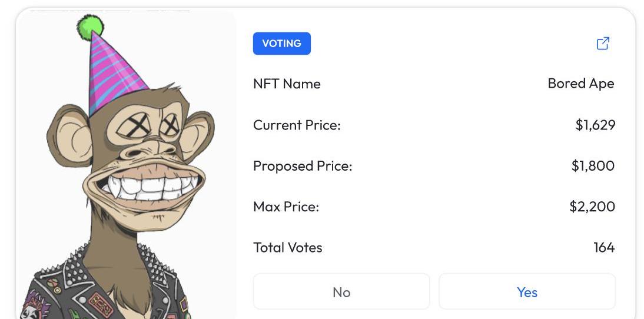Click the Bored Ape name value
Image resolution: width=644 pixels, height=319 pixels.
coord(580,84)
